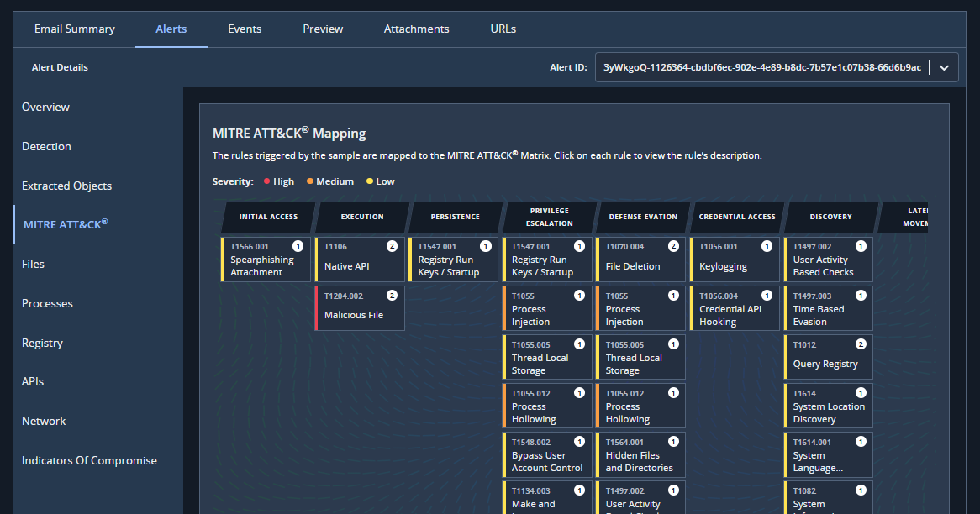
Task: Open T1566.001 Spearphishing Attachment rule
Action: (x=266, y=260)
